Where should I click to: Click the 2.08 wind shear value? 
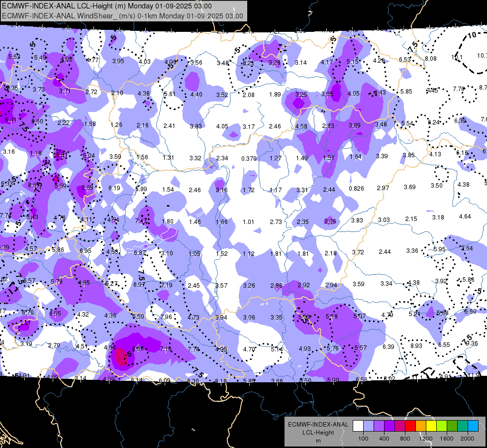pos(248,95)
